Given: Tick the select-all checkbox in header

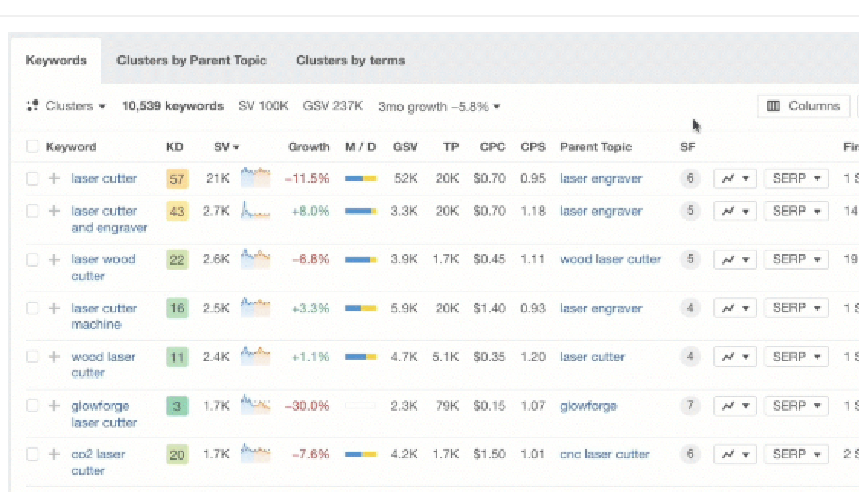Looking at the screenshot, I should tap(32, 147).
